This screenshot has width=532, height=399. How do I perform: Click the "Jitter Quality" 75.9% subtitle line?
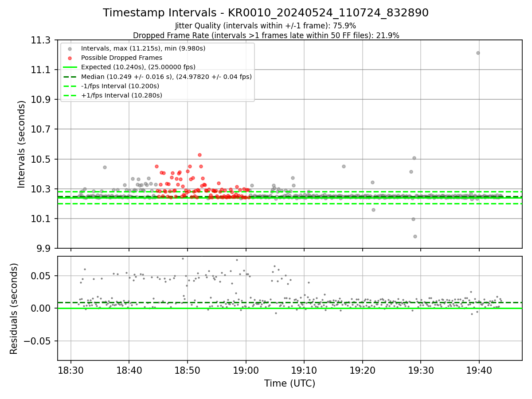click(266, 26)
